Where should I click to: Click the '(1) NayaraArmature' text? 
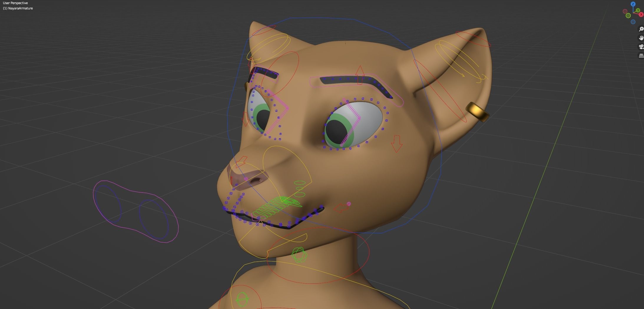18,8
